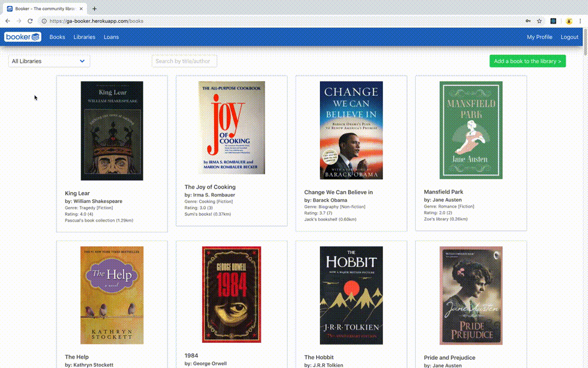The image size is (588, 368).
Task: Click 'by: Irma S. Rombauer' author text
Action: (210, 195)
